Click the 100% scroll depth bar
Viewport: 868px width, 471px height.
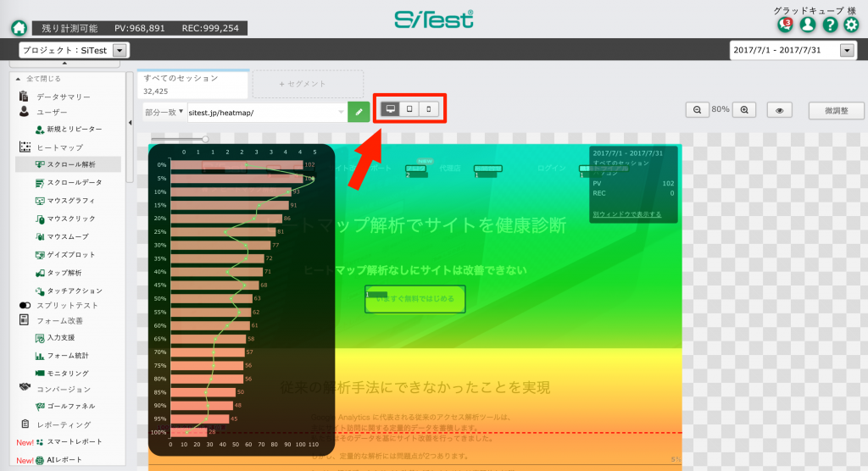[189, 432]
